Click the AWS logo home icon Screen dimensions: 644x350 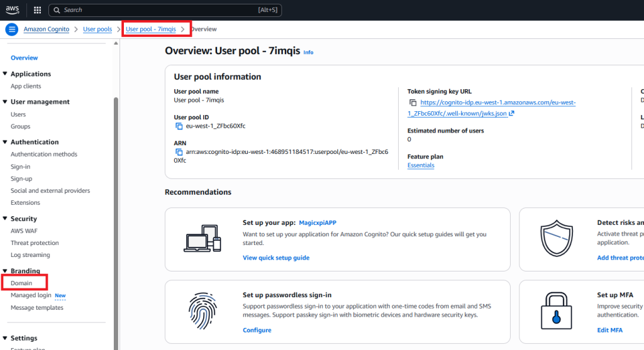point(13,10)
